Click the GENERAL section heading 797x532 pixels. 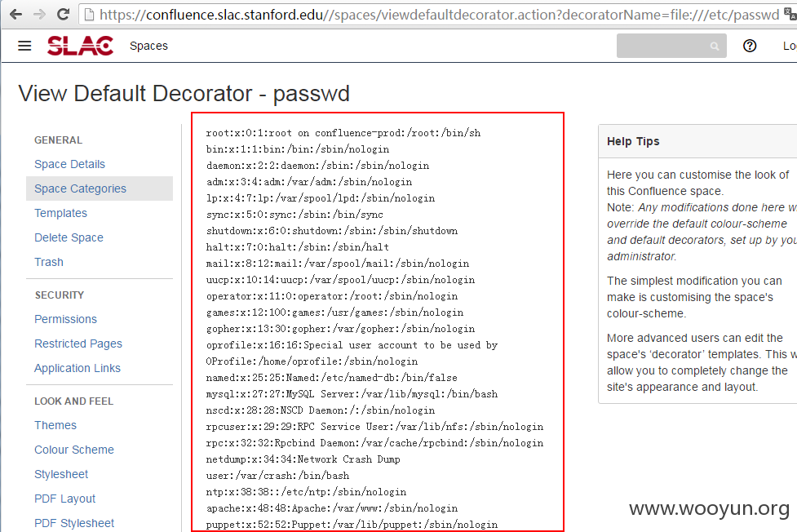click(58, 140)
